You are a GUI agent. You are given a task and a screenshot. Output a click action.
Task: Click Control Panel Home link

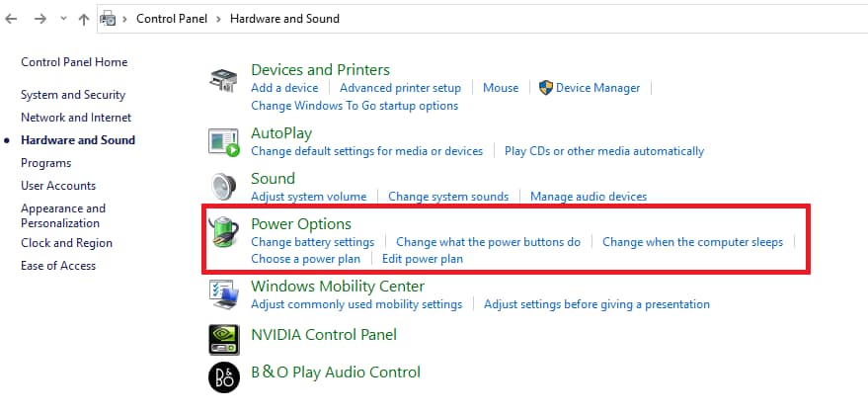pos(74,62)
